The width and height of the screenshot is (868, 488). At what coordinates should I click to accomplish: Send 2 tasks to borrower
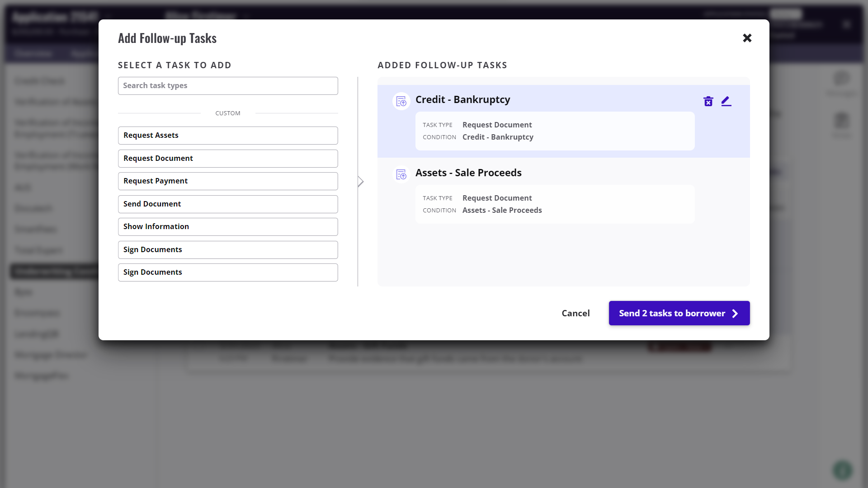point(671,314)
